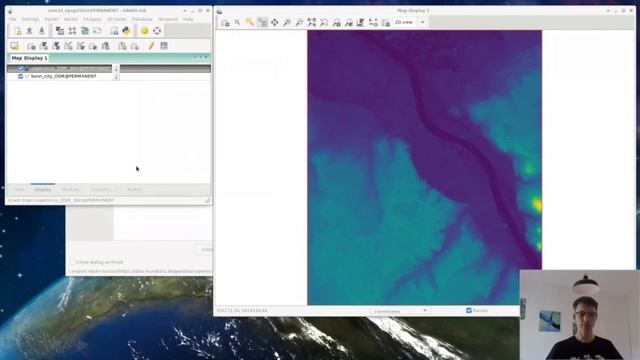Open the Raster menu
Screen dimensions: 640x360
[x=51, y=19]
